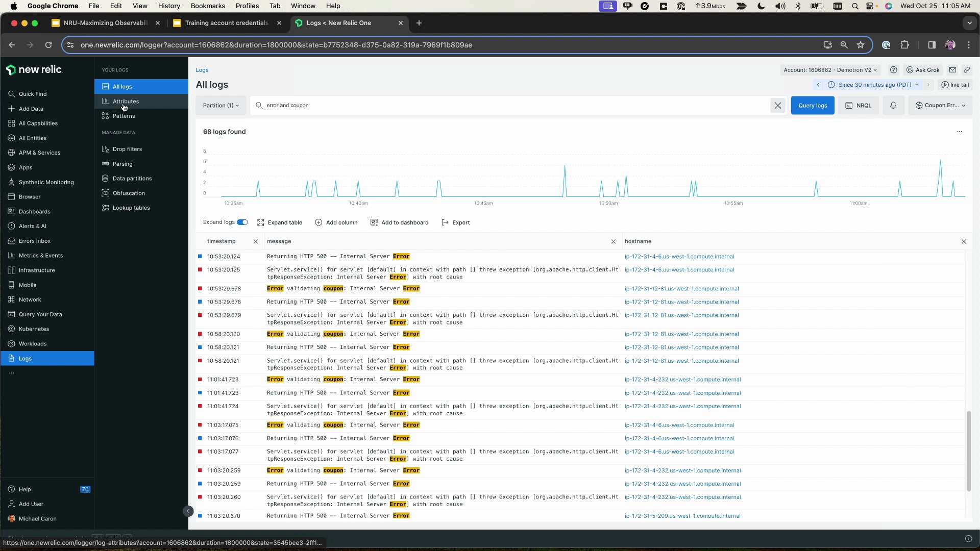The height and width of the screenshot is (551, 980).
Task: Open Obfuscation settings
Action: click(x=129, y=193)
